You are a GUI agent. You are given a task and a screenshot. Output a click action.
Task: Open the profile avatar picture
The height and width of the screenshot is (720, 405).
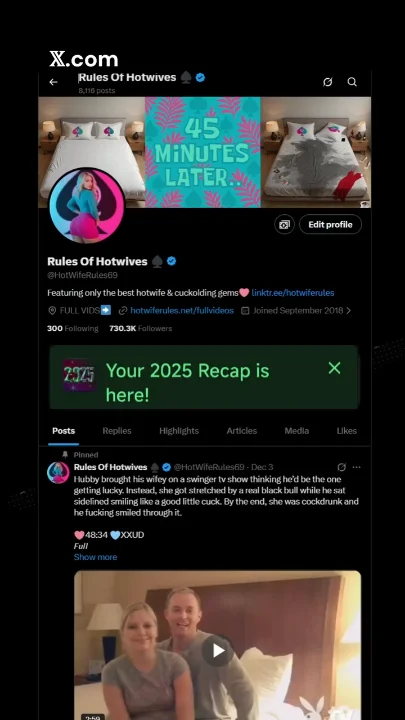[86, 206]
